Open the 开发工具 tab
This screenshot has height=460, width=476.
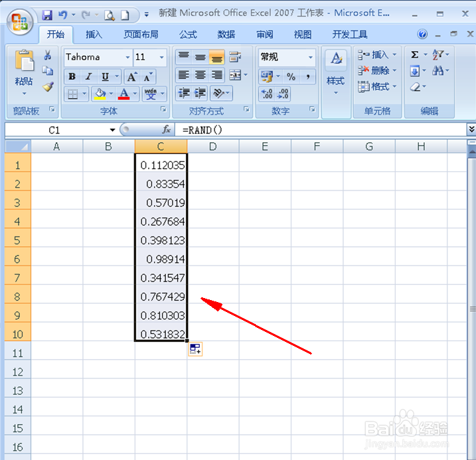350,35
